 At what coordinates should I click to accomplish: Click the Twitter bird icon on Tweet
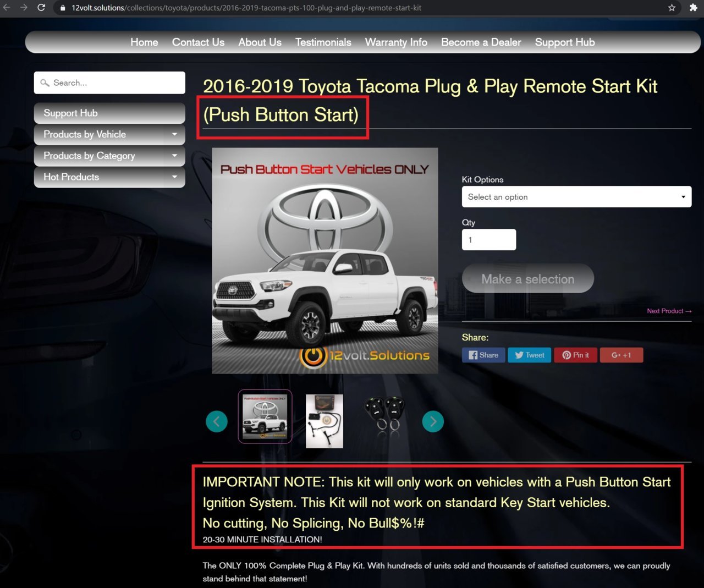pos(519,355)
